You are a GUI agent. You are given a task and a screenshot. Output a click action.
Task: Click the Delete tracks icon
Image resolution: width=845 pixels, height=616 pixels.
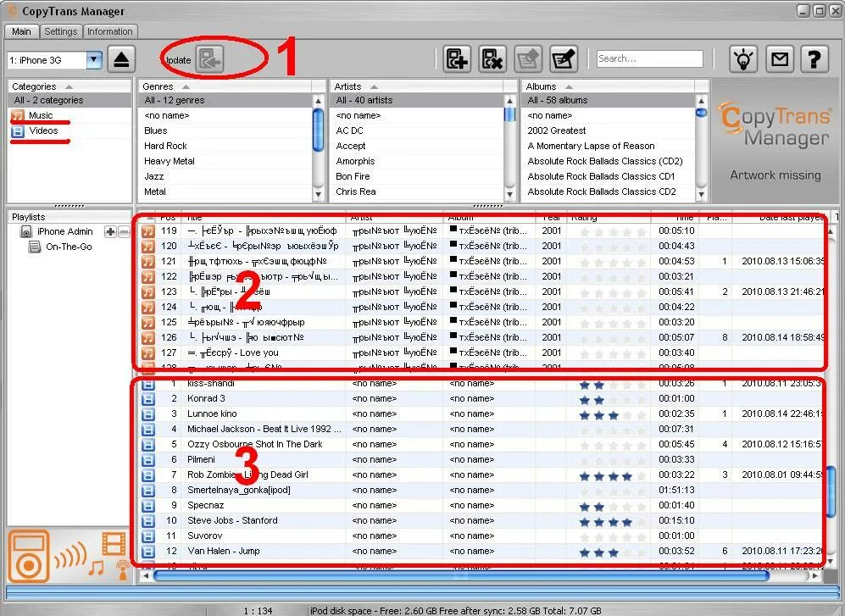pyautogui.click(x=492, y=59)
